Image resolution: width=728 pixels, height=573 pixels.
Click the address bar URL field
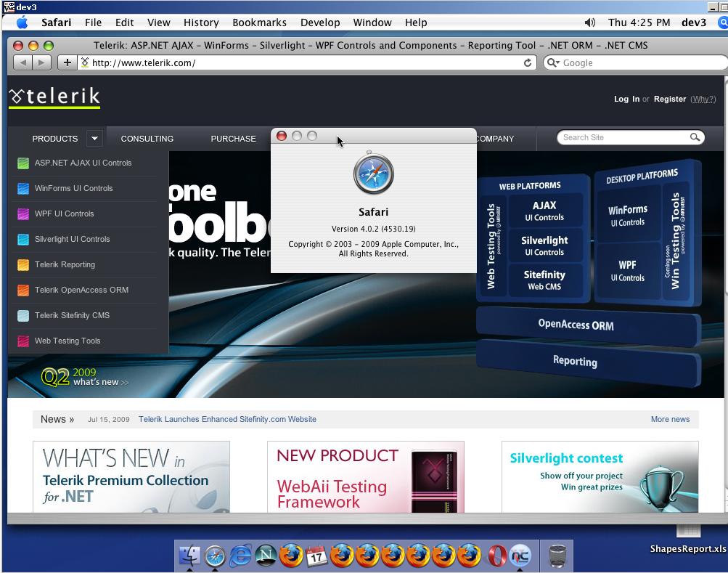(x=306, y=62)
